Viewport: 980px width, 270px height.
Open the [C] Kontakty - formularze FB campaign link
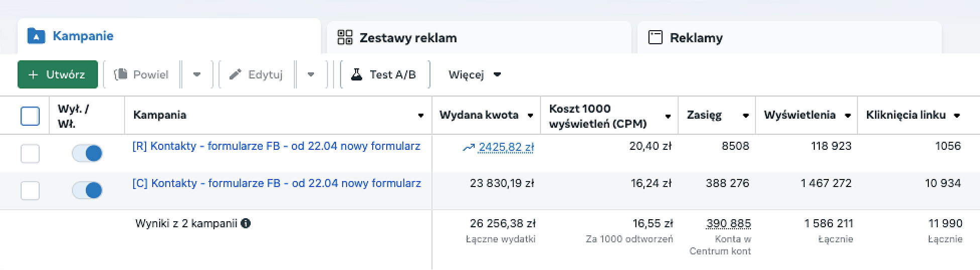[x=276, y=183]
